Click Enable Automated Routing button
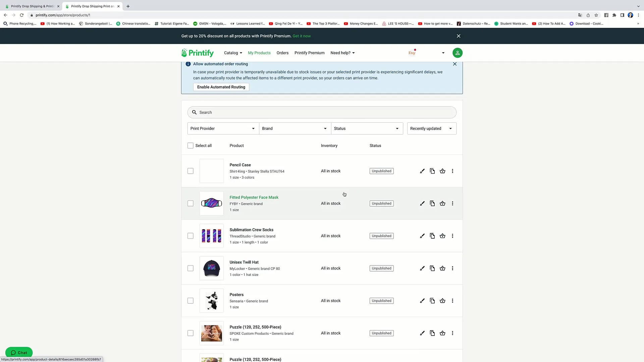 [x=221, y=87]
